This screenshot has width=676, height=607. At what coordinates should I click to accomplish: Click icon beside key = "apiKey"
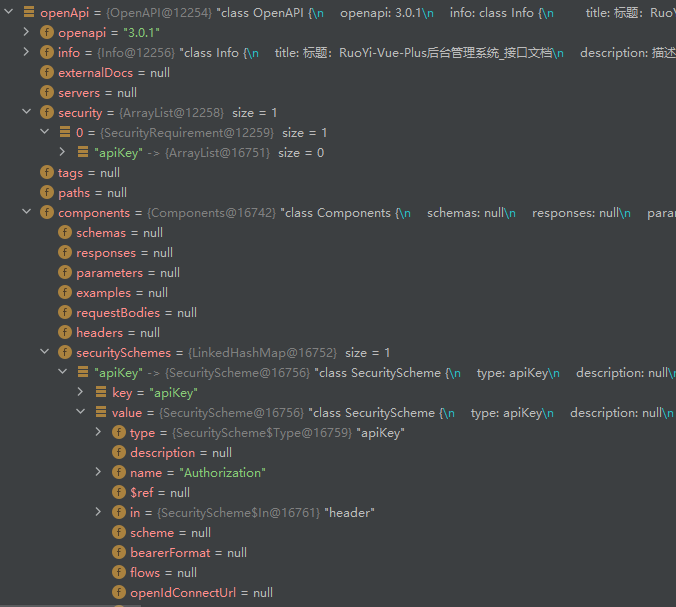pyautogui.click(x=101, y=392)
